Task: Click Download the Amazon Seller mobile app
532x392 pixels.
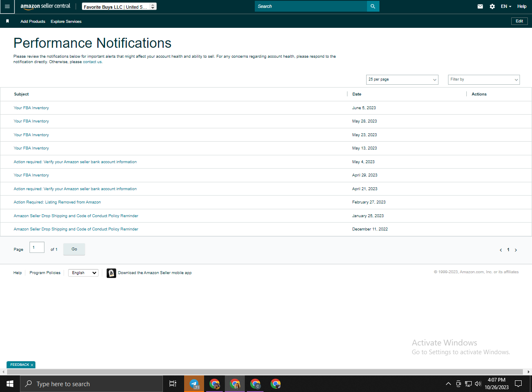Action: (155, 273)
